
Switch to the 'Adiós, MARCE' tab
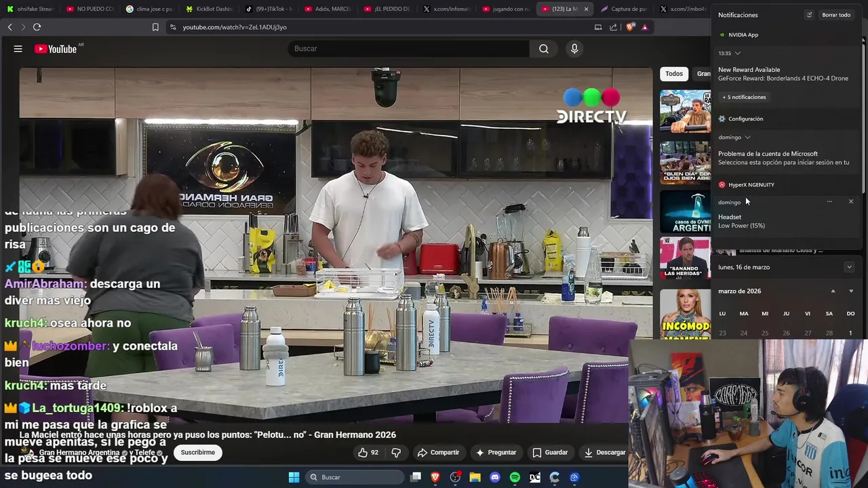pos(328,9)
